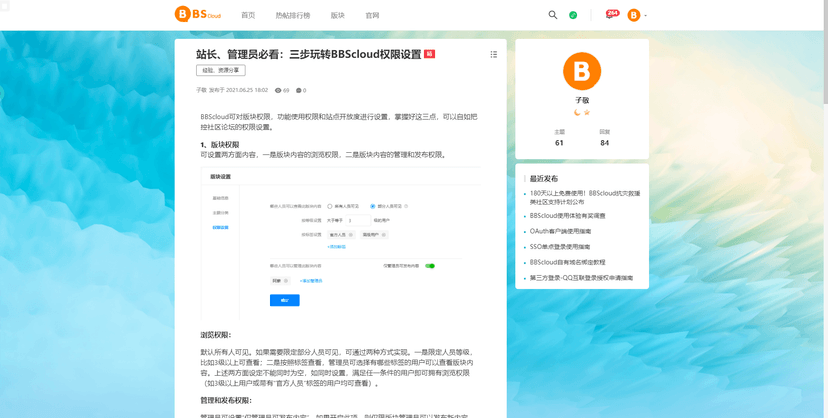Click the page's vertical scrollbar

tap(825, 53)
